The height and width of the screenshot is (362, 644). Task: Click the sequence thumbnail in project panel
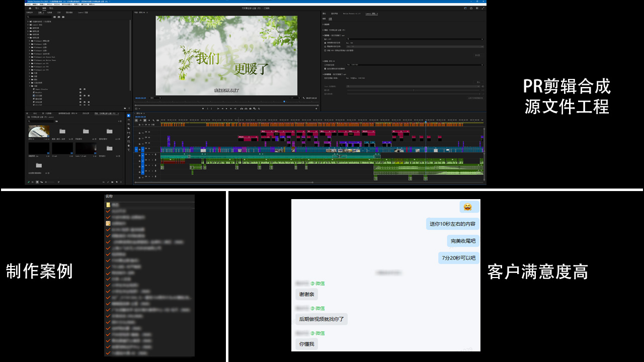[x=39, y=131]
